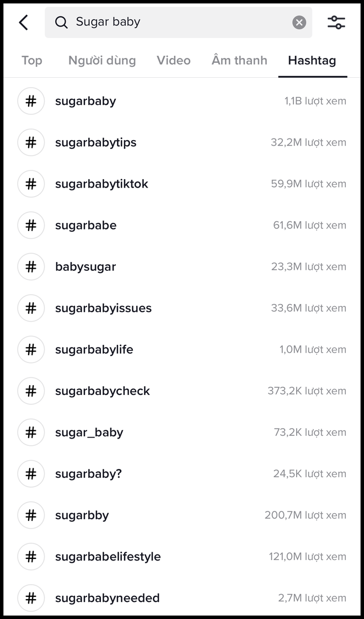Image resolution: width=364 pixels, height=619 pixels.
Task: Open the sugarbabelifestyle hashtag
Action: [107, 557]
